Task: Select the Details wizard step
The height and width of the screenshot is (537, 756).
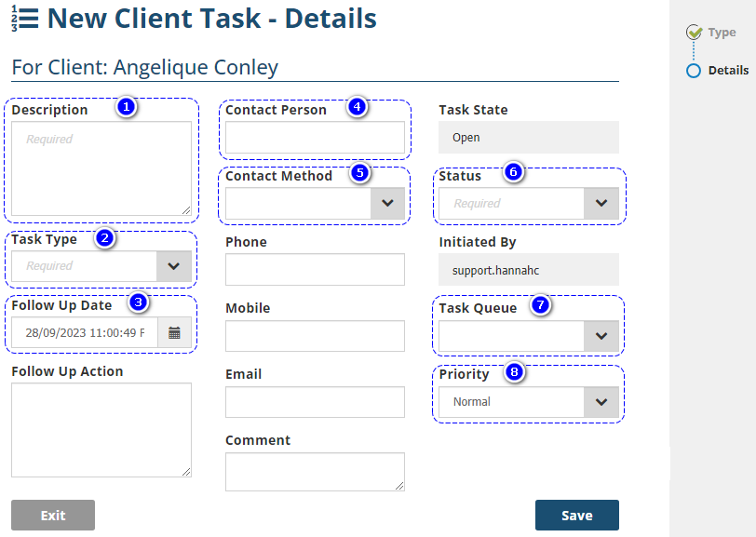Action: [x=728, y=71]
